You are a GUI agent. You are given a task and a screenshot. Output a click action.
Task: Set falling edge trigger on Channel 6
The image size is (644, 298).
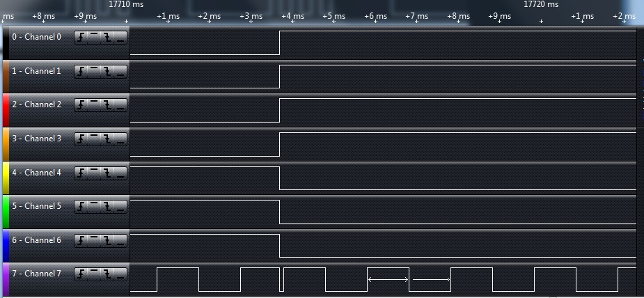[x=107, y=241]
